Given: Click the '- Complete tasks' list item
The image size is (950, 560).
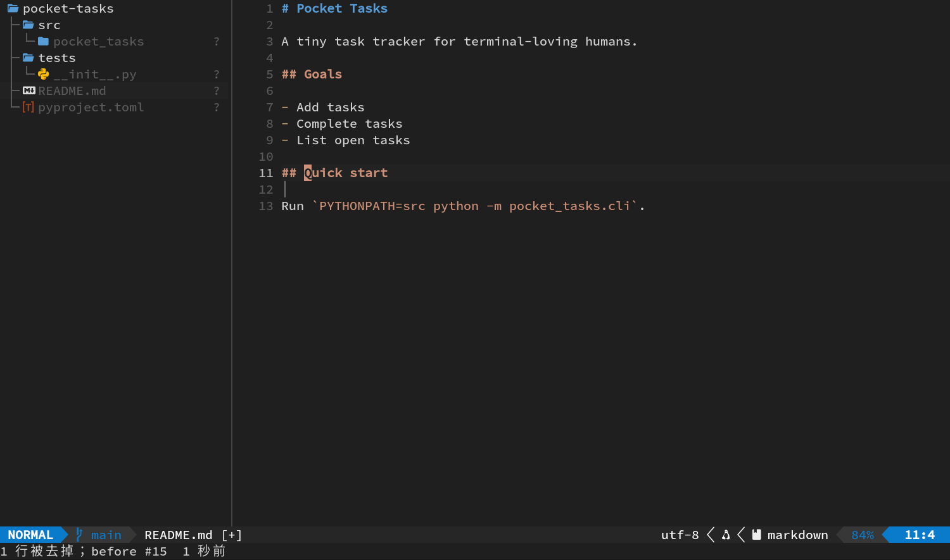Looking at the screenshot, I should 342,124.
